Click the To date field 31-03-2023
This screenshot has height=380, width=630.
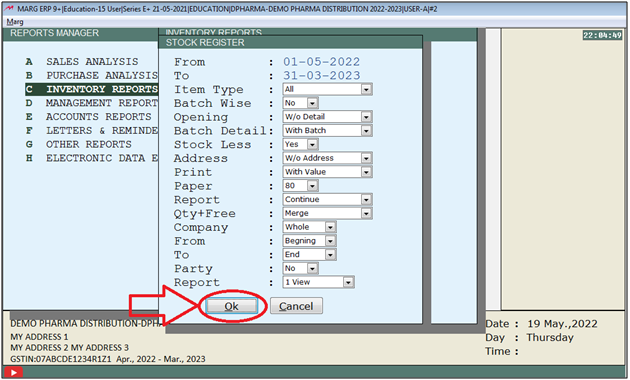321,76
